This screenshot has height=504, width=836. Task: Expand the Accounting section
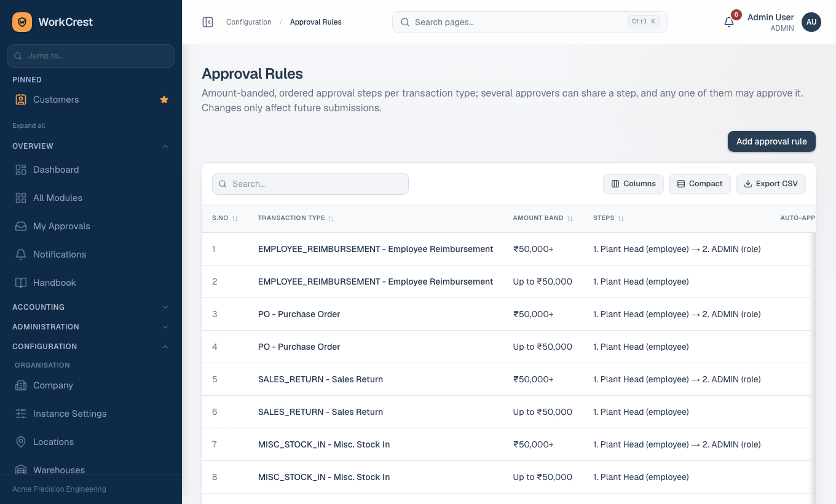coord(91,307)
